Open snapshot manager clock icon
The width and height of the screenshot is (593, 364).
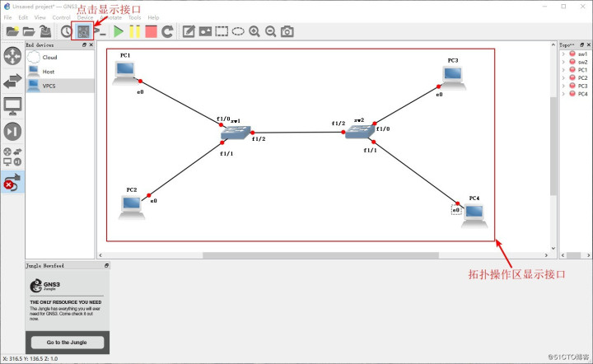[67, 31]
